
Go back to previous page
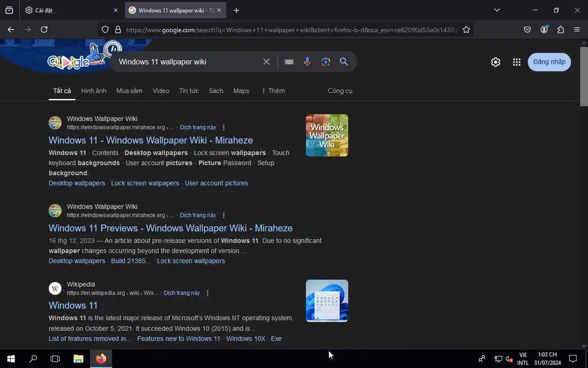(x=11, y=29)
